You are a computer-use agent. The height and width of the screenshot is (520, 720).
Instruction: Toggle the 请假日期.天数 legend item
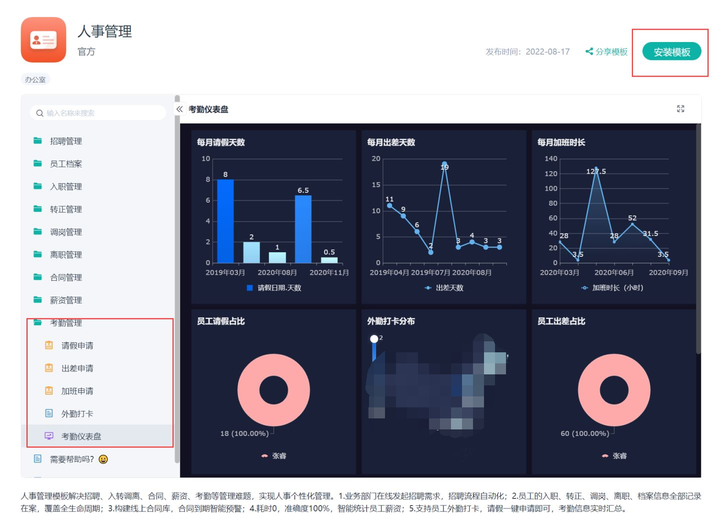(x=274, y=288)
